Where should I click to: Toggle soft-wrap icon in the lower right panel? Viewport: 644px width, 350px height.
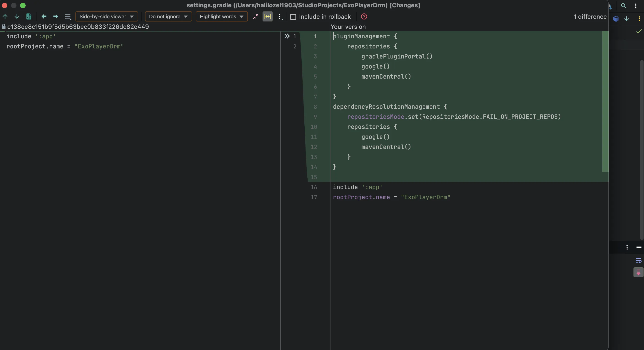(638, 261)
